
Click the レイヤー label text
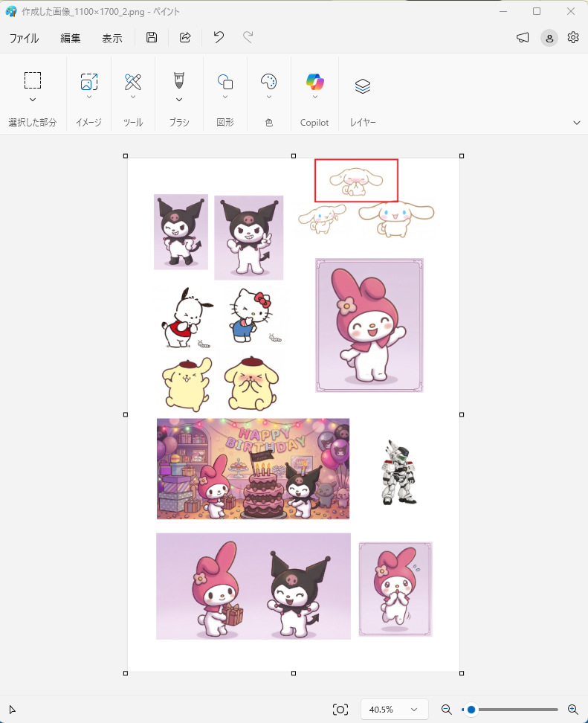(363, 122)
